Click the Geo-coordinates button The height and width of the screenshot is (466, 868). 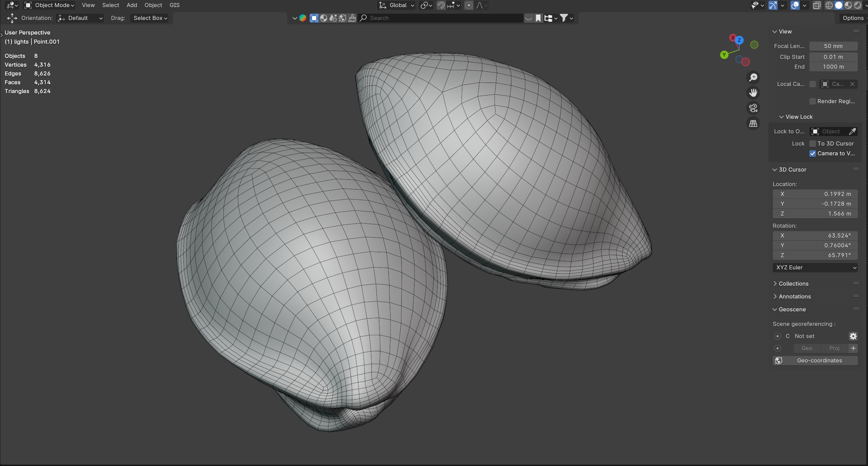pyautogui.click(x=815, y=360)
